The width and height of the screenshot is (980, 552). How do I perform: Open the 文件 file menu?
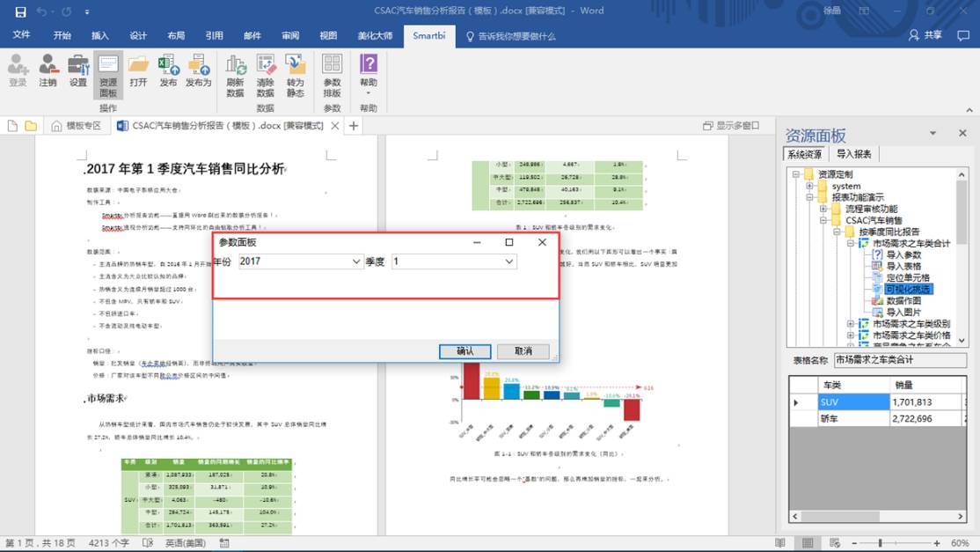click(x=21, y=35)
